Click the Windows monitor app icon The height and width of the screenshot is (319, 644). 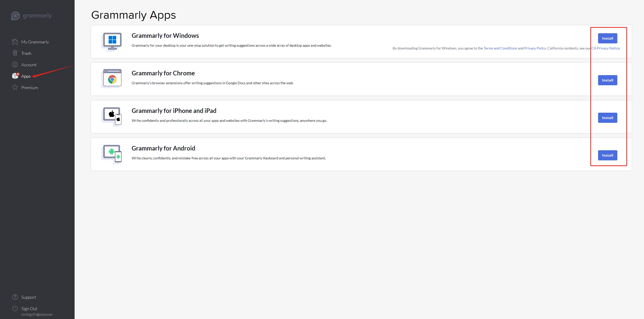112,42
